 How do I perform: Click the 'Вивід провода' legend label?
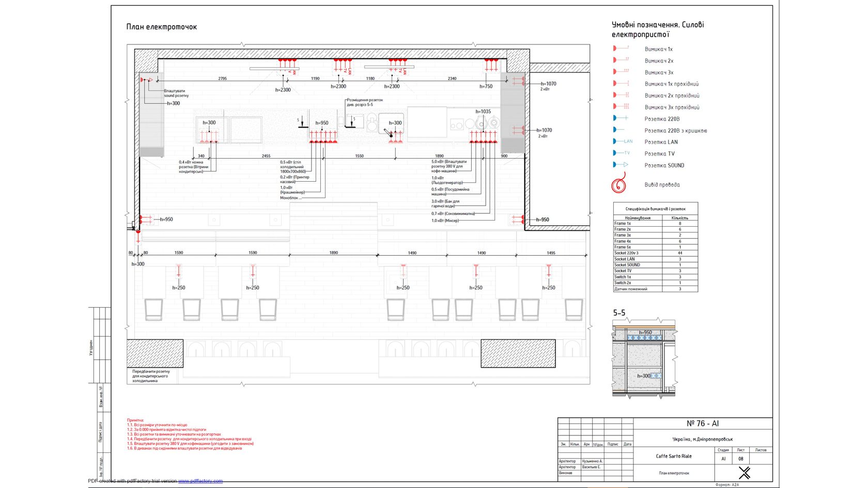662,185
